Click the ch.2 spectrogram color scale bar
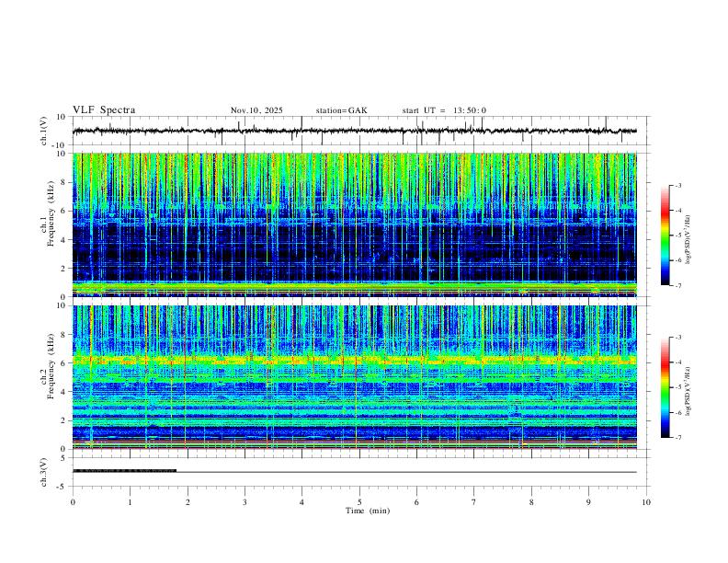The height and width of the screenshot is (563, 728). [x=665, y=387]
